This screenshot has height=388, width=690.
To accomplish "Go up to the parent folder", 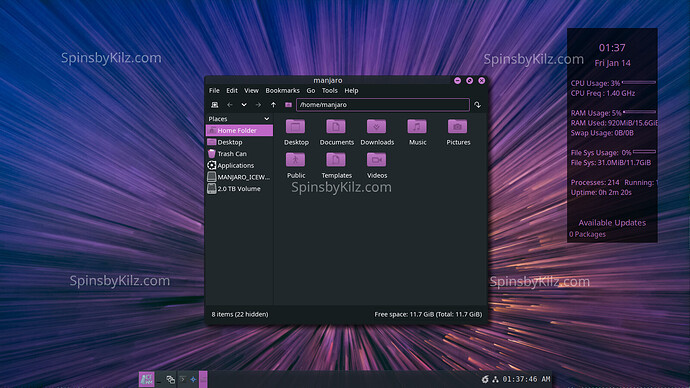I will (x=273, y=105).
